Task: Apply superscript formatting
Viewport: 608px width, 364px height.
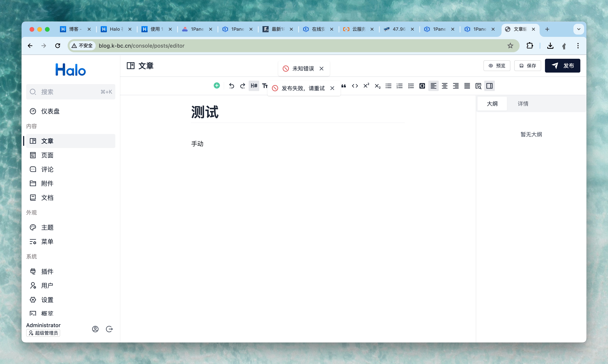Action: pyautogui.click(x=366, y=86)
